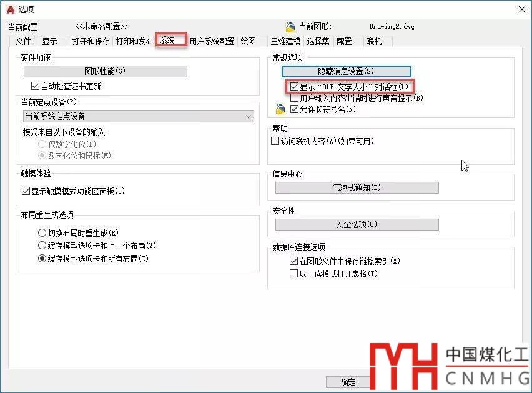Click the drawing file icon beside 当前图形
Screen dimensions: 532x393
[x=290, y=27]
